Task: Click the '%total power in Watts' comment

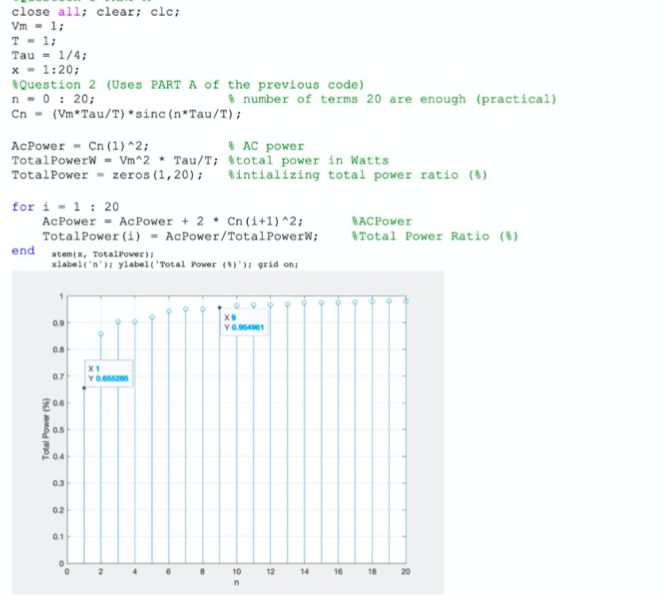Action: coord(308,161)
